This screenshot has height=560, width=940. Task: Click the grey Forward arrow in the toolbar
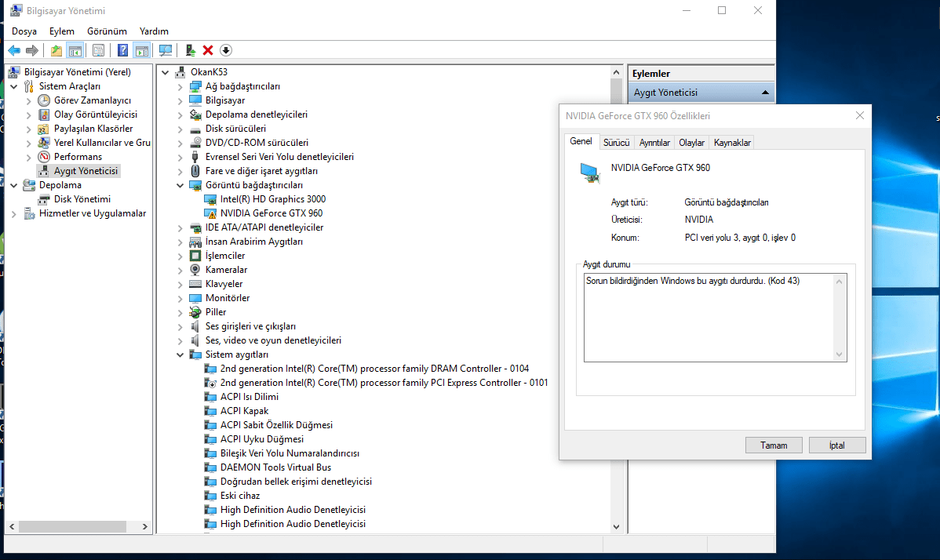tap(31, 50)
